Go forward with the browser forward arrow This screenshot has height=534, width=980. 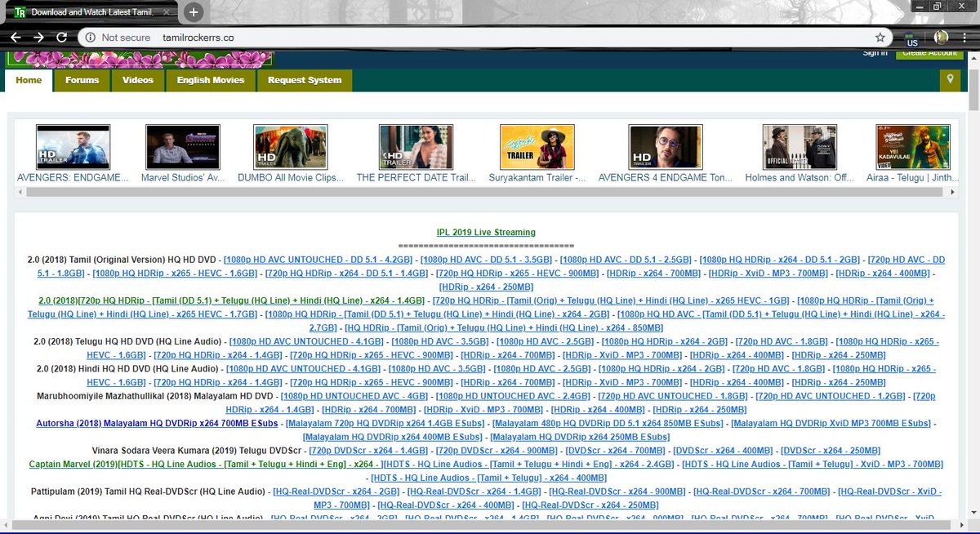[38, 38]
